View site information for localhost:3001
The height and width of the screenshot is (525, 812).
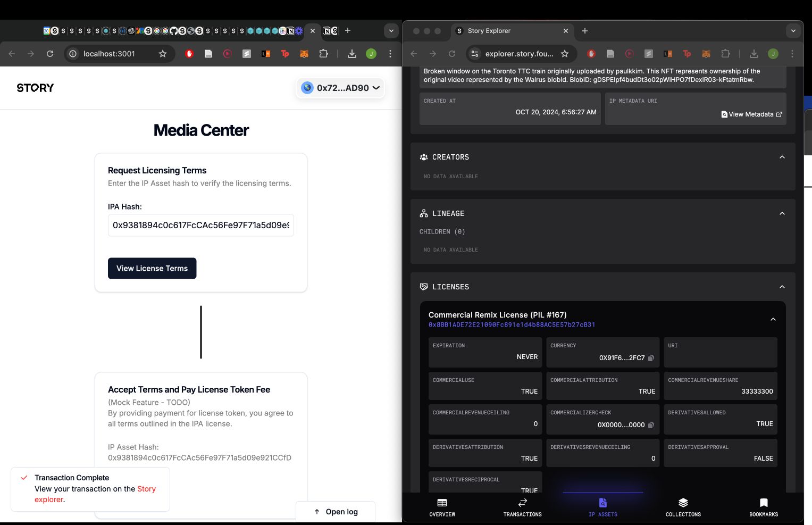pos(73,54)
